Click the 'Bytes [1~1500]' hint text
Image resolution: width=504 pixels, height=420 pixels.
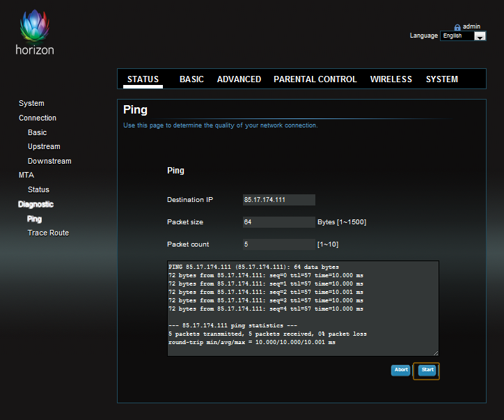pos(342,222)
